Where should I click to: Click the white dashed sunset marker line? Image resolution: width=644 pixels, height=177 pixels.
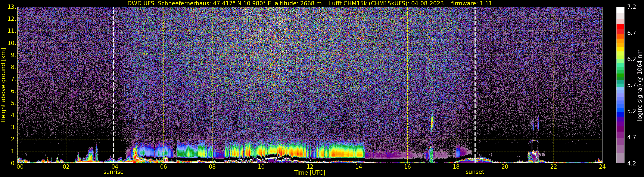[475, 85]
